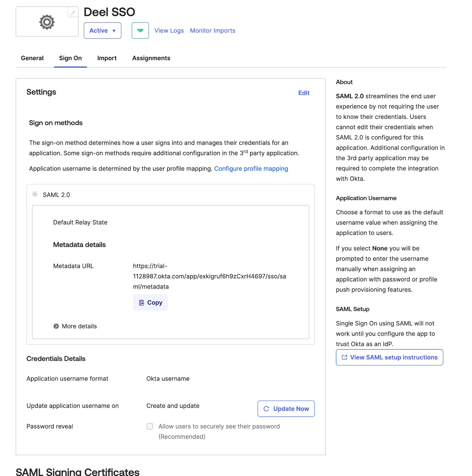This screenshot has width=472, height=476.
Task: Open View SAML setup instructions
Action: coord(390,357)
